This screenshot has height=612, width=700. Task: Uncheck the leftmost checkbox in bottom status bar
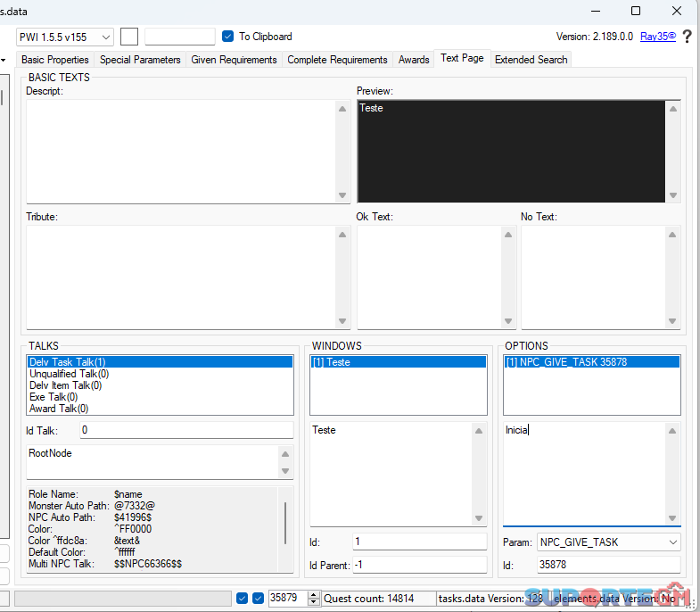242,599
